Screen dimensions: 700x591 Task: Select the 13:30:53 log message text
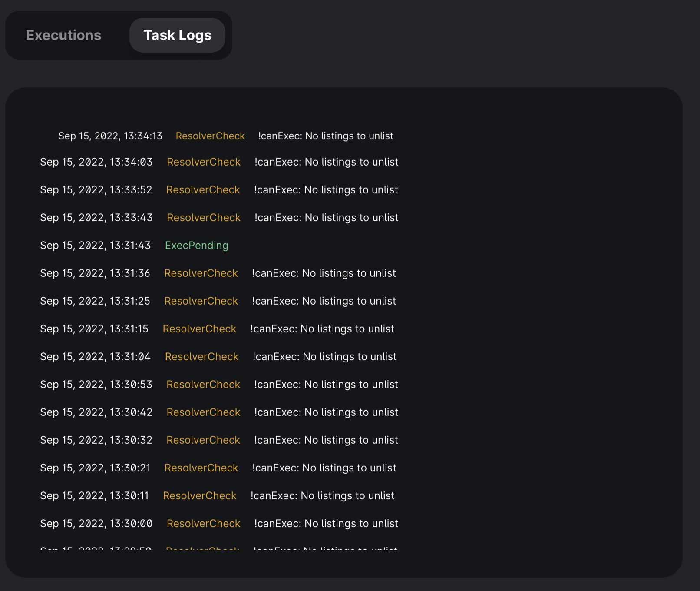click(326, 385)
